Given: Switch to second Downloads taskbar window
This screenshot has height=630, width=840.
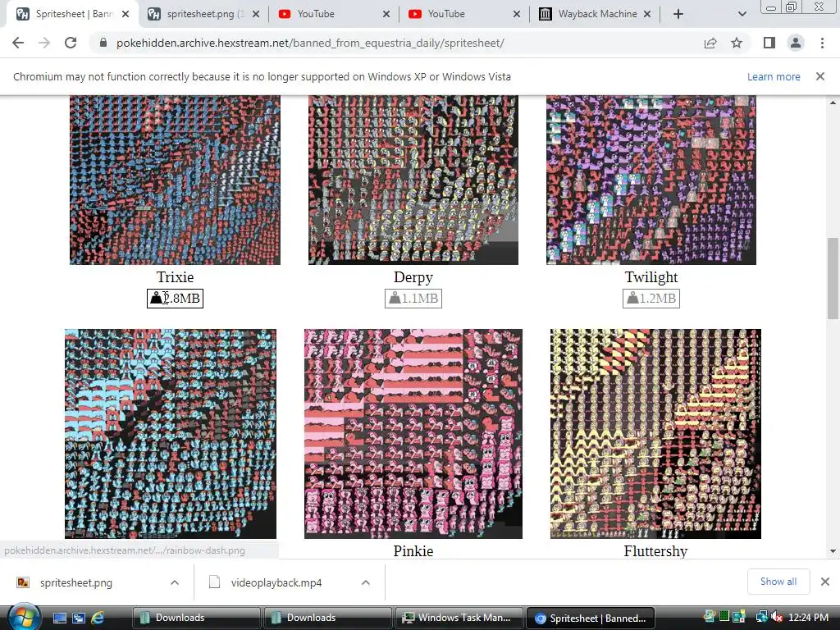Looking at the screenshot, I should pyautogui.click(x=327, y=618).
